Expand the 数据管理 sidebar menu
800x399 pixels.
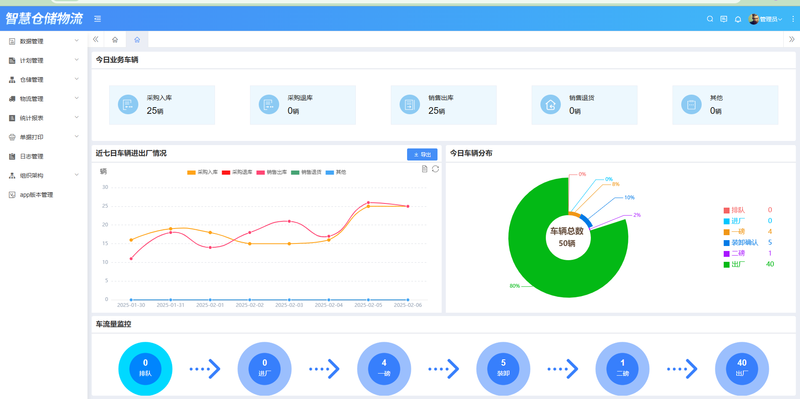(x=44, y=41)
